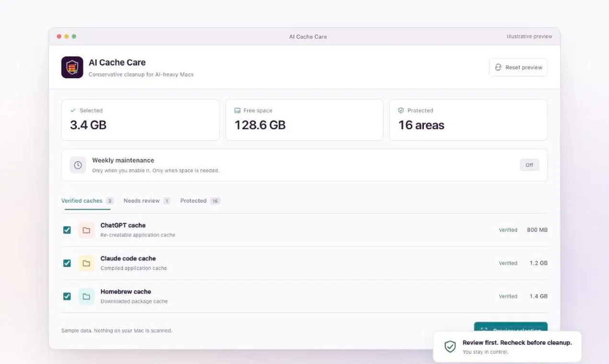Click the Reset preview button
The width and height of the screenshot is (609, 364).
coord(518,68)
